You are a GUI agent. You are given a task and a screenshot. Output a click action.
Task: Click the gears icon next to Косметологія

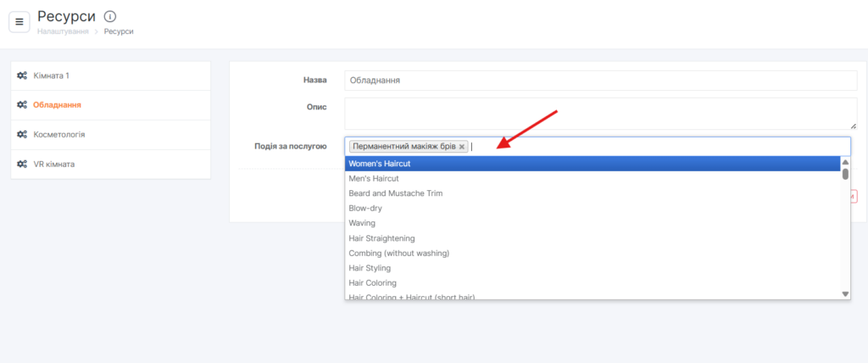pos(22,135)
